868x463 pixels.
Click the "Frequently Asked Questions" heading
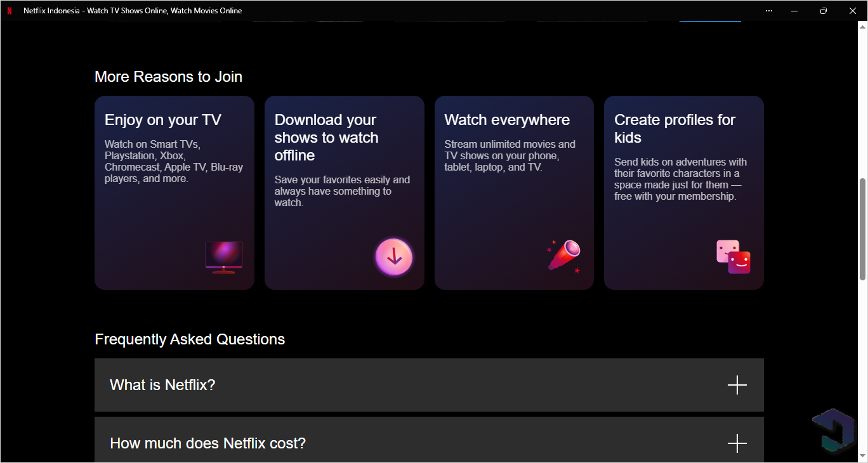pyautogui.click(x=190, y=339)
